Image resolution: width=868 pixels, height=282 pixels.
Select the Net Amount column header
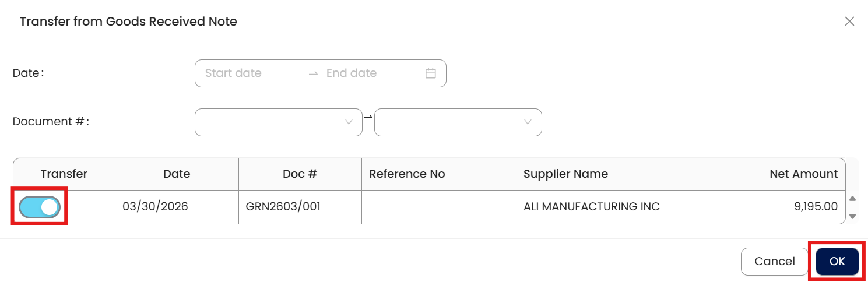pos(783,174)
